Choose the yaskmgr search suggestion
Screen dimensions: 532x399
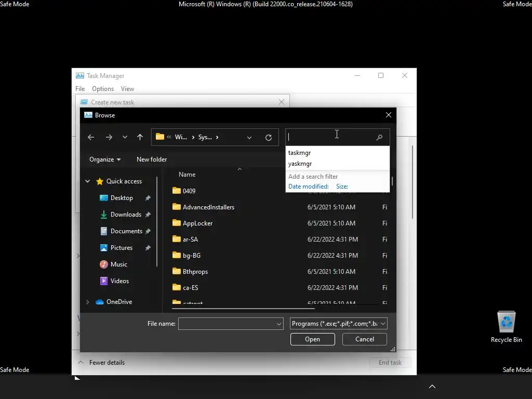(x=337, y=164)
